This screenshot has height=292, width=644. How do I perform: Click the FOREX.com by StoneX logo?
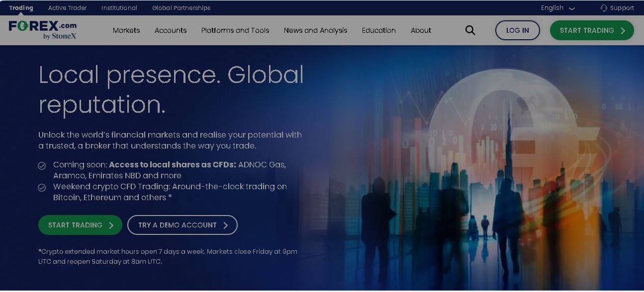43,30
